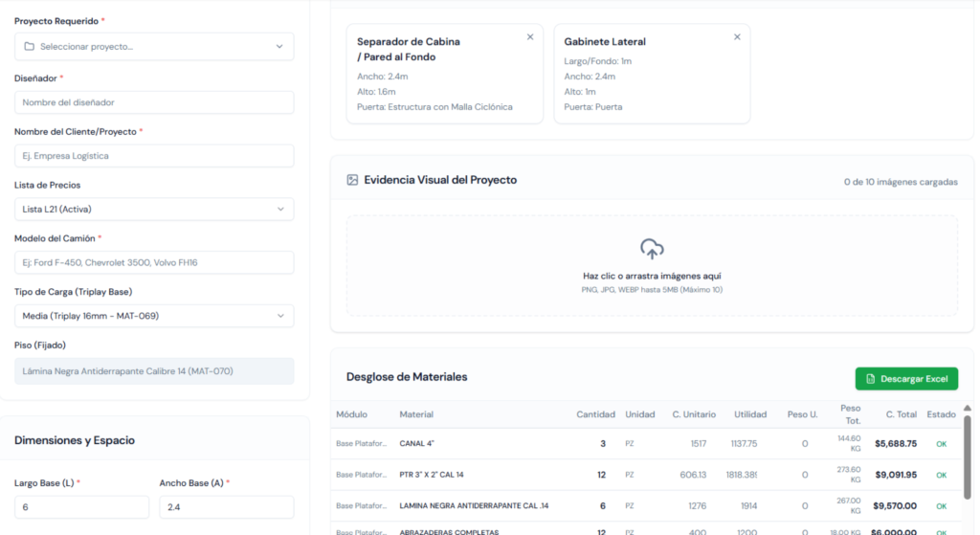Click the Estado column header
This screenshot has height=535, width=980.
pos(942,414)
